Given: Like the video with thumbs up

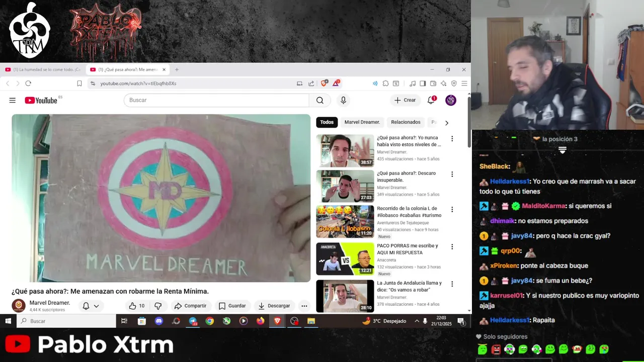Looking at the screenshot, I should click(x=136, y=306).
